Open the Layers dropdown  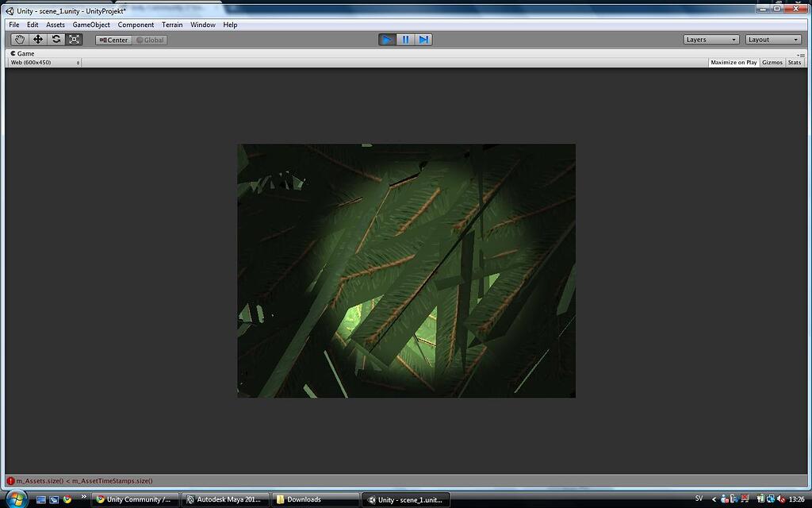710,39
